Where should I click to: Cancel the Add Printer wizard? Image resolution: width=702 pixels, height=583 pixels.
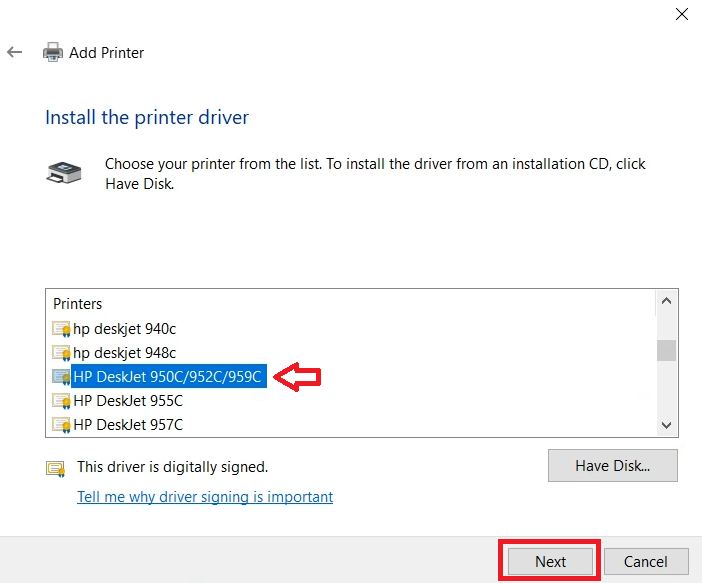point(646,562)
